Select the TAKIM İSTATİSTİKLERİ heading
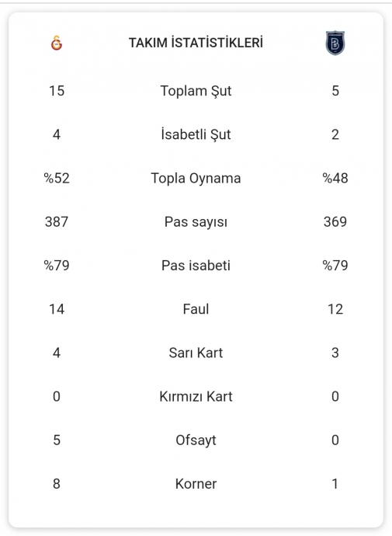Image resolution: width=392 pixels, height=536 pixels. 196,43
